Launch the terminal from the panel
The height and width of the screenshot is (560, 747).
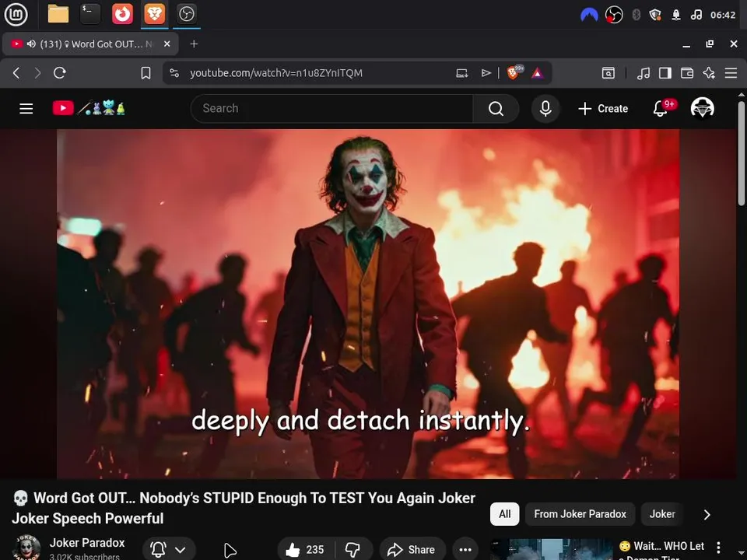pos(90,14)
